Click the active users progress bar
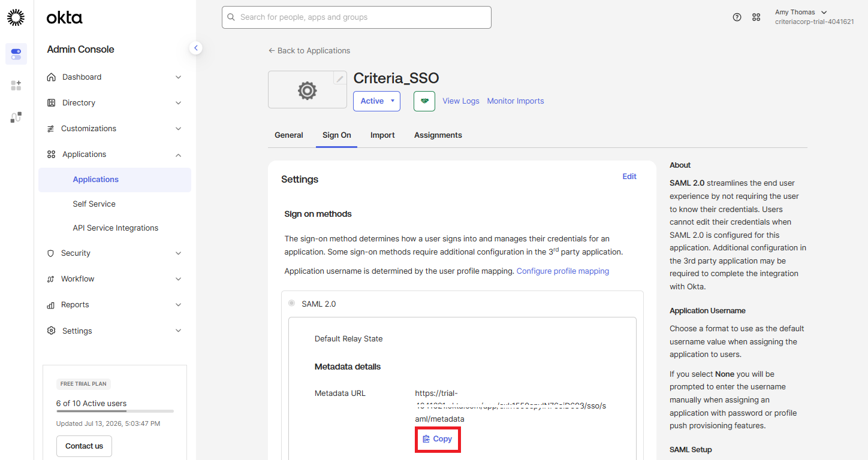This screenshot has height=460, width=868. click(115, 411)
